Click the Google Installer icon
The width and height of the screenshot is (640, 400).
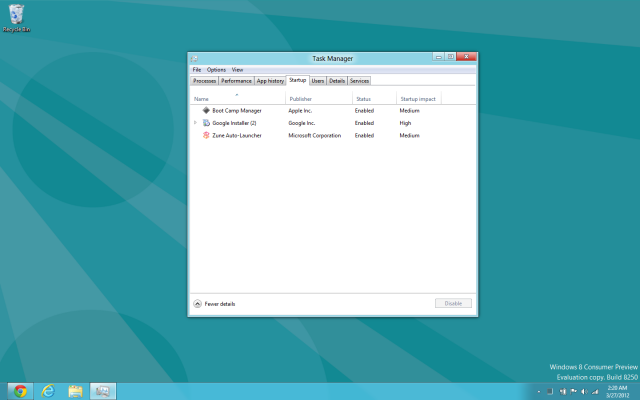pyautogui.click(x=206, y=122)
